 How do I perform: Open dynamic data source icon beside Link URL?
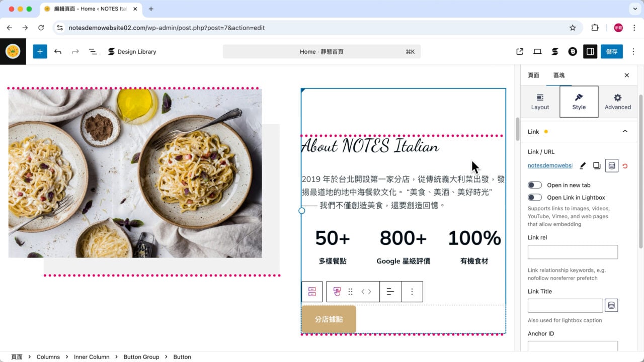pos(611,165)
